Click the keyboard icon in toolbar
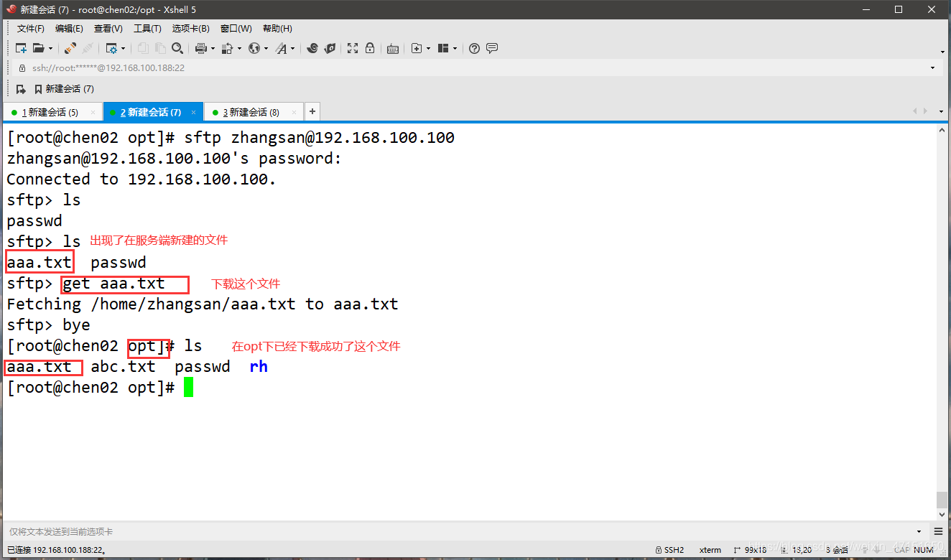The height and width of the screenshot is (560, 951). coord(393,48)
